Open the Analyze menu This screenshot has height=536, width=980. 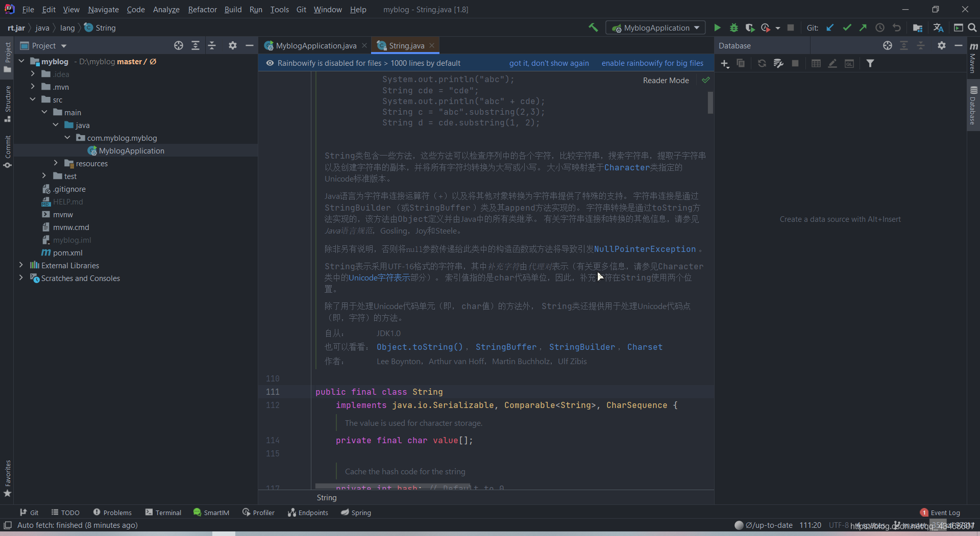click(166, 9)
